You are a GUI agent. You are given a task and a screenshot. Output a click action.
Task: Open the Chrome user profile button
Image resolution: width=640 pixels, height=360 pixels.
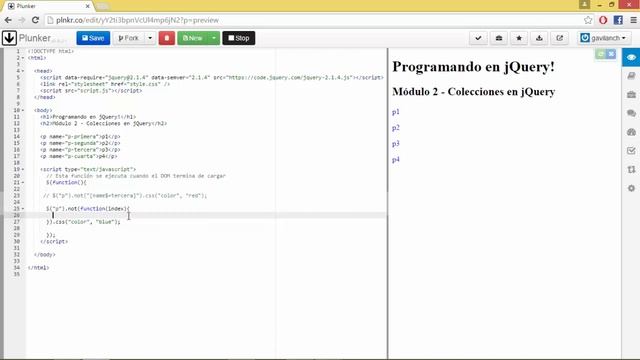point(584,4)
